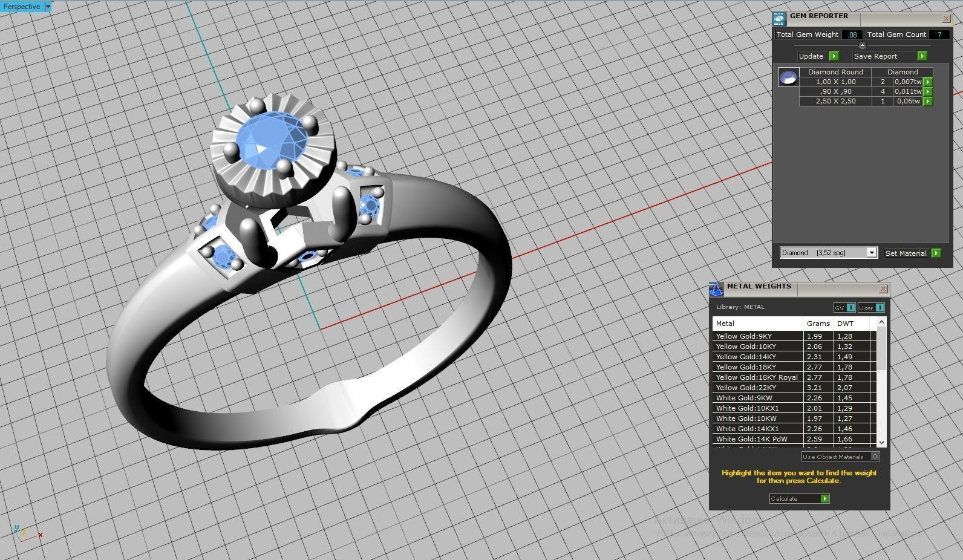
Task: Click the Grams column header
Action: [818, 324]
